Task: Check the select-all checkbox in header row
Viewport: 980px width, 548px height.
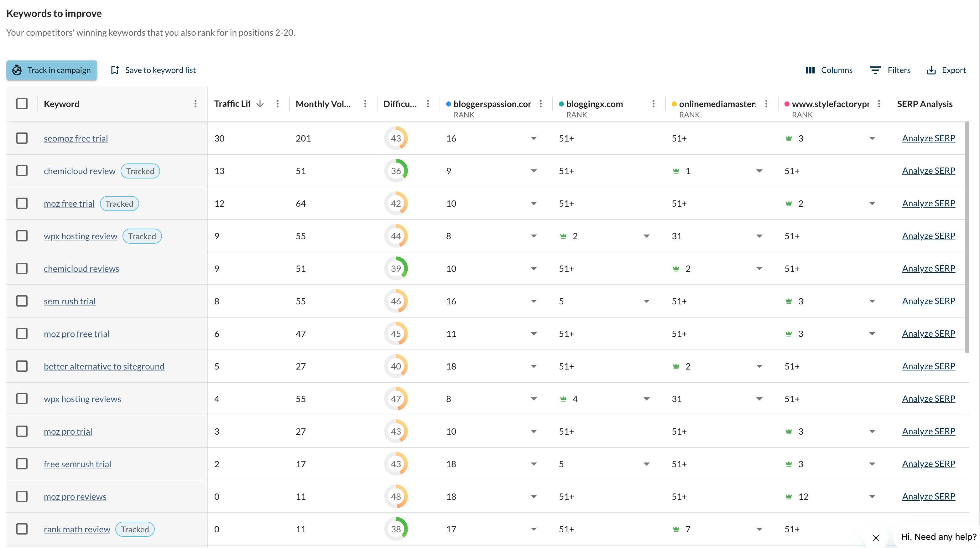Action: 22,103
